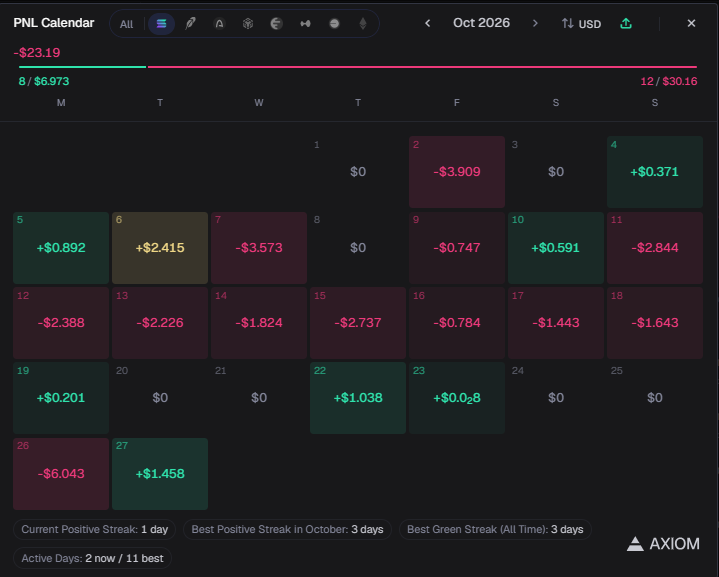Go to the previous month
Viewport: 719px width, 577px height.
point(427,23)
